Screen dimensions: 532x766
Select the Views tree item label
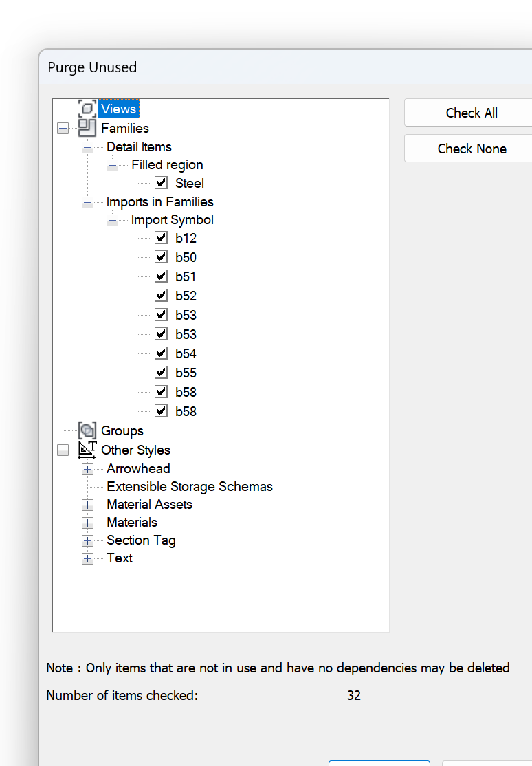pyautogui.click(x=119, y=109)
